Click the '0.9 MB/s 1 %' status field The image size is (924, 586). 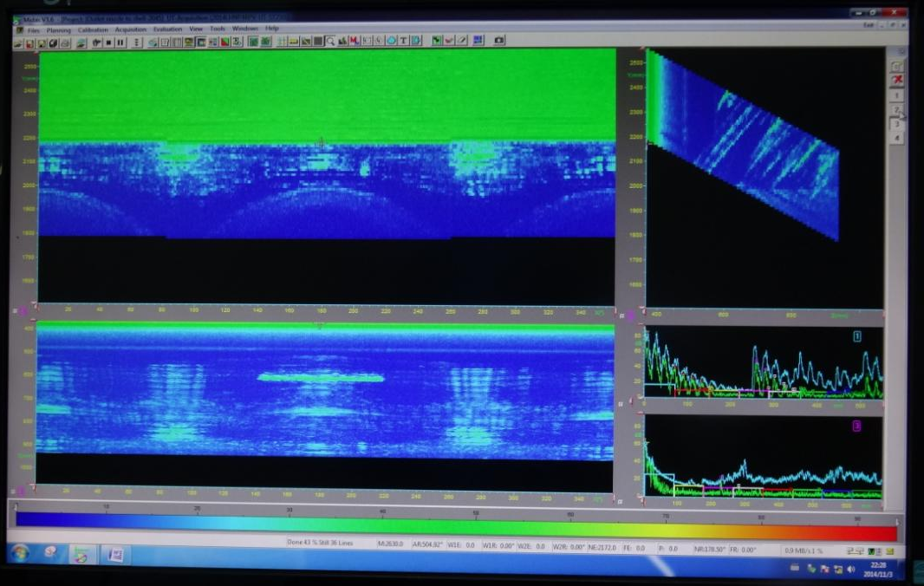coord(804,550)
